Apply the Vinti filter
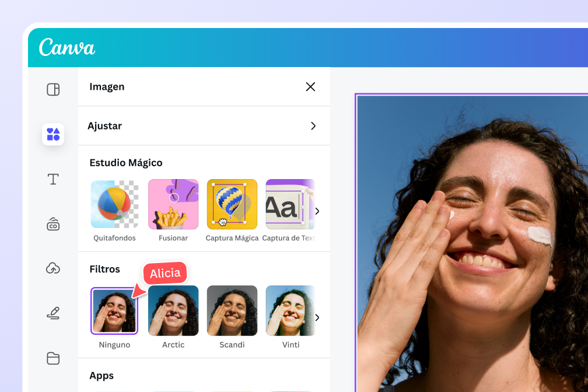The height and width of the screenshot is (392, 588). [290, 310]
